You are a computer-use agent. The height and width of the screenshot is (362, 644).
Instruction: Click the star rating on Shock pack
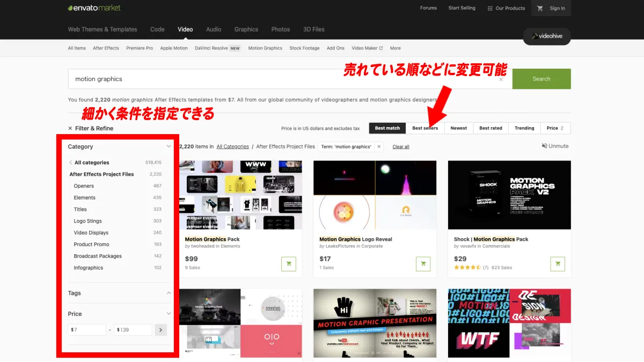467,268
